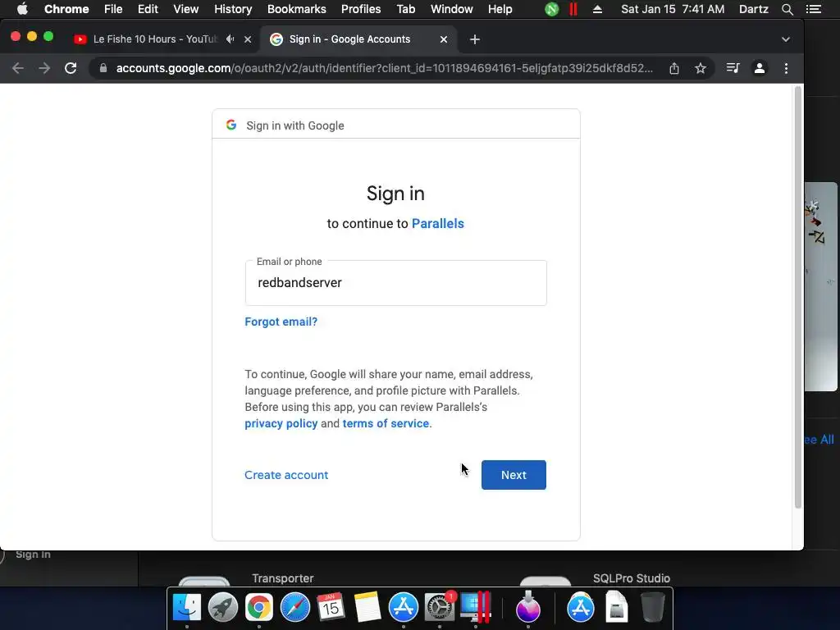840x630 pixels.
Task: Open the Chrome menu in menu bar
Action: (x=66, y=9)
